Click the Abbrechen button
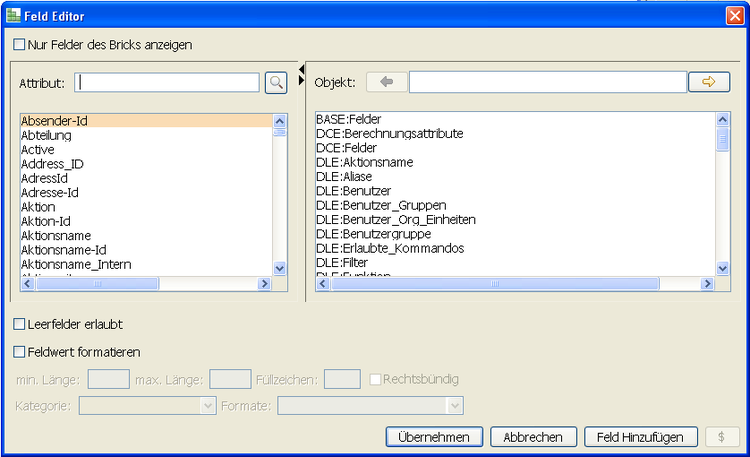This screenshot has height=457, width=750. click(x=539, y=437)
